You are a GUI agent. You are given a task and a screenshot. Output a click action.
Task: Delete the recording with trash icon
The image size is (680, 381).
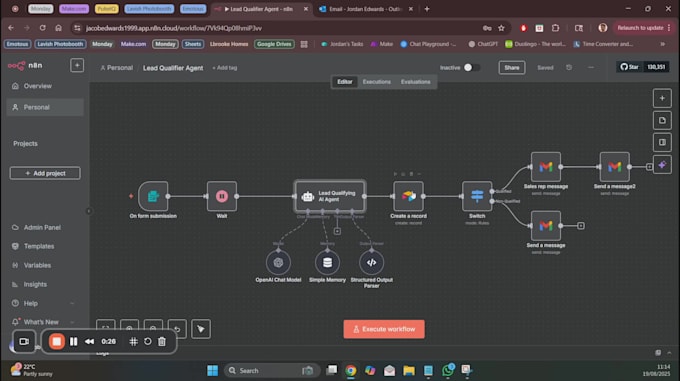click(162, 342)
